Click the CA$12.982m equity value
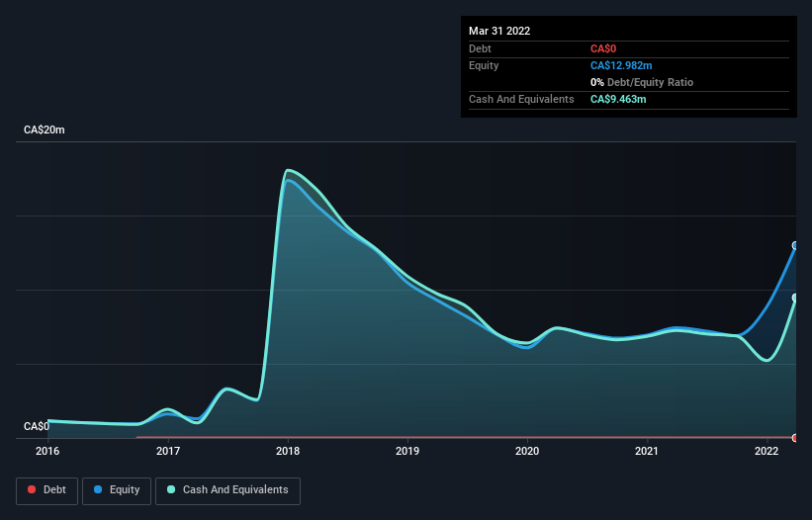 tap(621, 65)
